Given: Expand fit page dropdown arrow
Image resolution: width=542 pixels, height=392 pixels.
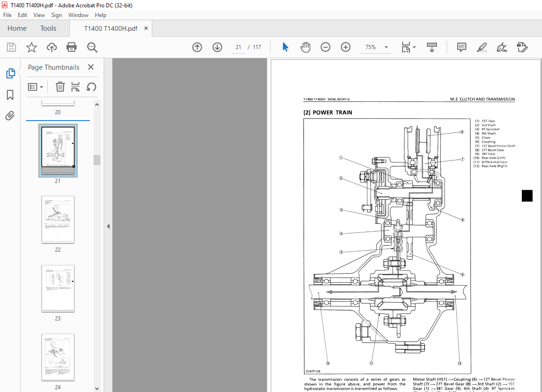Looking at the screenshot, I should tap(415, 47).
